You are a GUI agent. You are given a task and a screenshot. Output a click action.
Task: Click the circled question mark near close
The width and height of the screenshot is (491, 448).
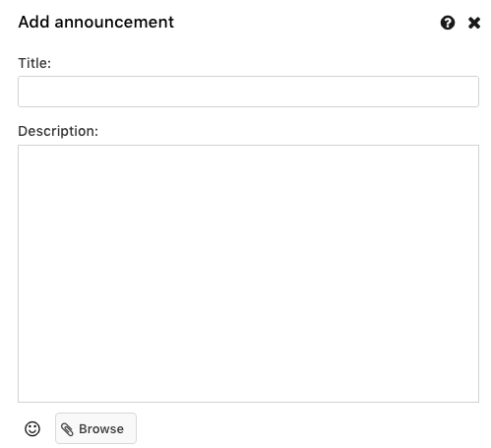[x=448, y=23]
